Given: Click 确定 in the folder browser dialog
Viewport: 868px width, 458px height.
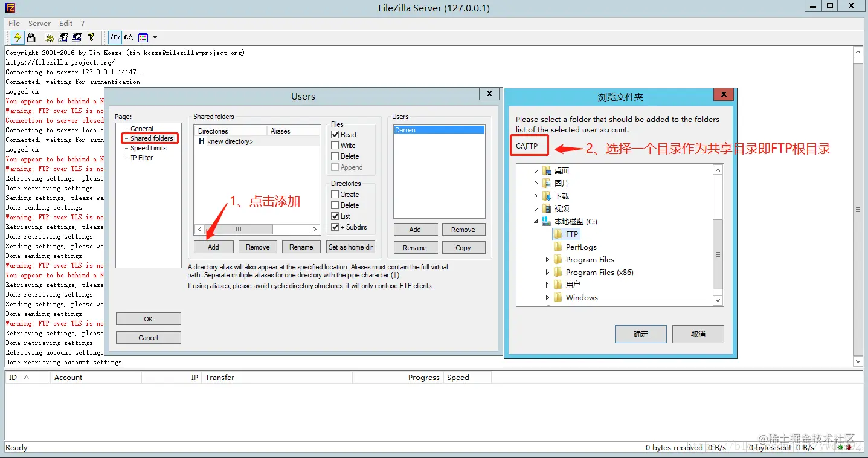Looking at the screenshot, I should 641,334.
